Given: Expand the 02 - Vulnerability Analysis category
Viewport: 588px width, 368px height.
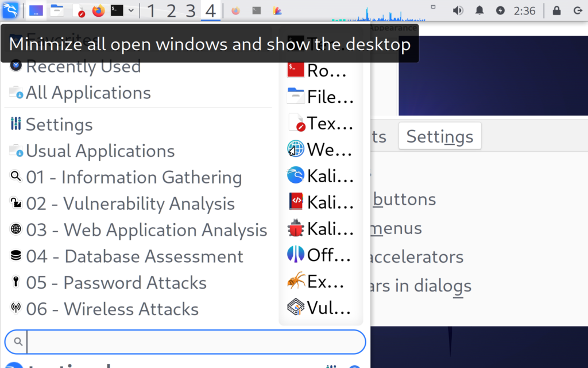Looking at the screenshot, I should coord(130,203).
